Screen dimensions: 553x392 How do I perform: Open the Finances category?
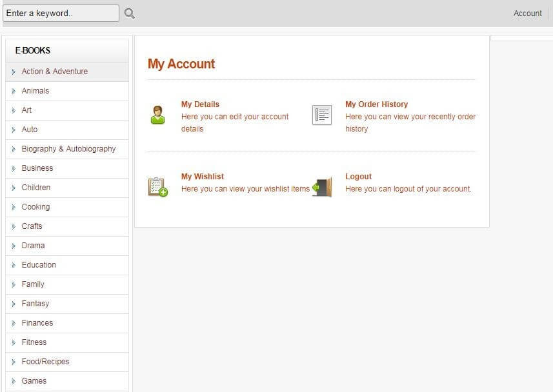pyautogui.click(x=37, y=323)
